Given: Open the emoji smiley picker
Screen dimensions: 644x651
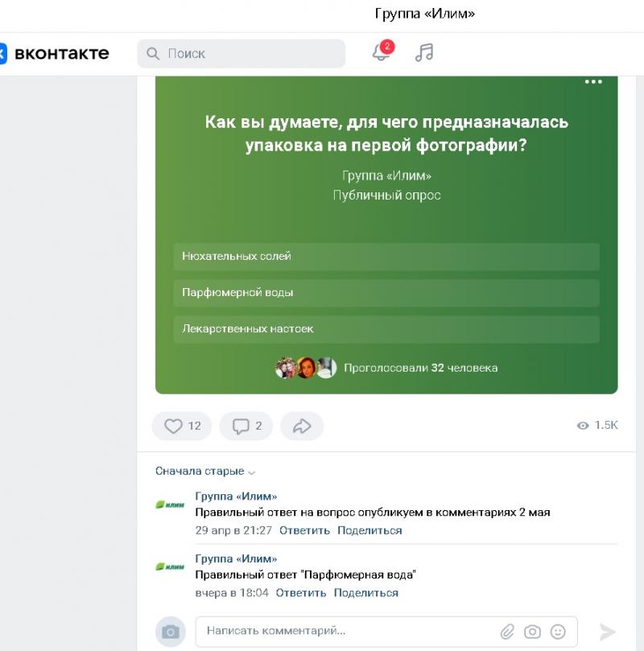Looking at the screenshot, I should [558, 632].
